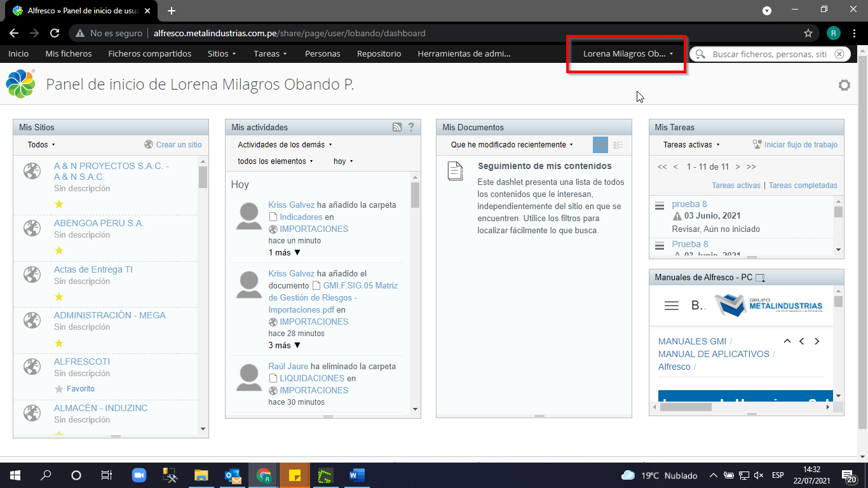The width and height of the screenshot is (868, 488).
Task: Click the Windows Start button
Action: pos(15,475)
